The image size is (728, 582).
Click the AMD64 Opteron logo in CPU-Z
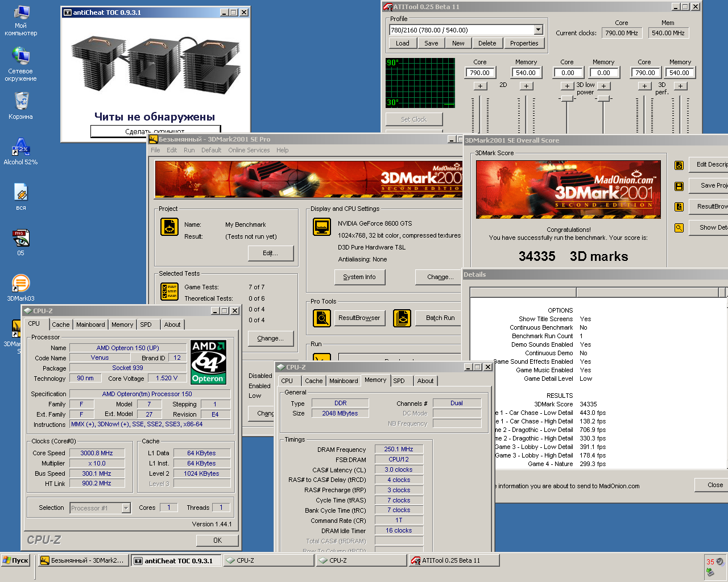pyautogui.click(x=208, y=362)
